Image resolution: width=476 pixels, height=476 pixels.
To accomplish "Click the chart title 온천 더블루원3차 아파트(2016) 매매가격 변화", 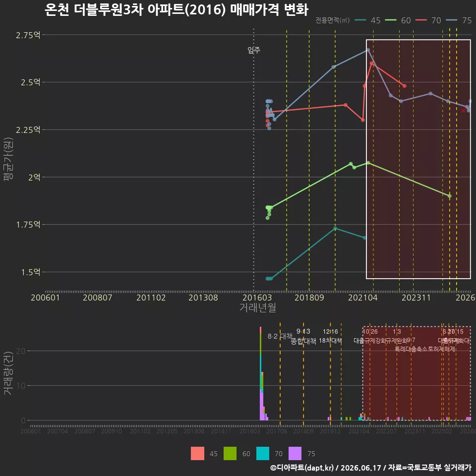I will click(177, 9).
